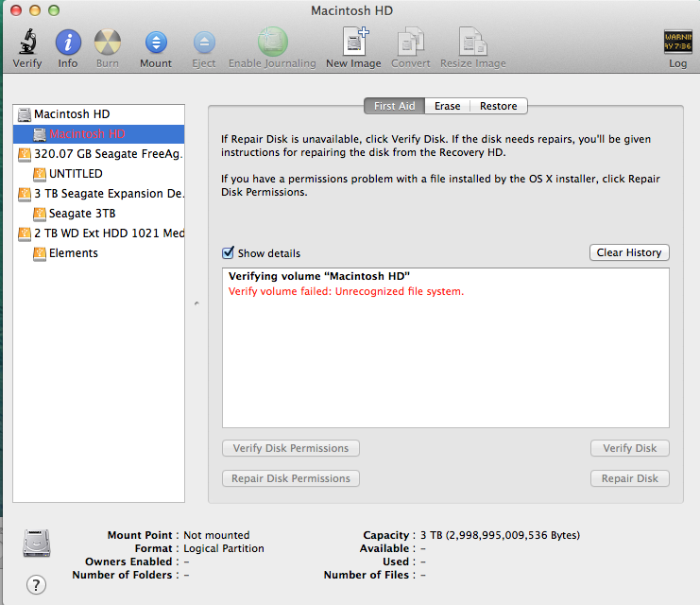Select the highlighted Macintosh HD volume

click(98, 134)
